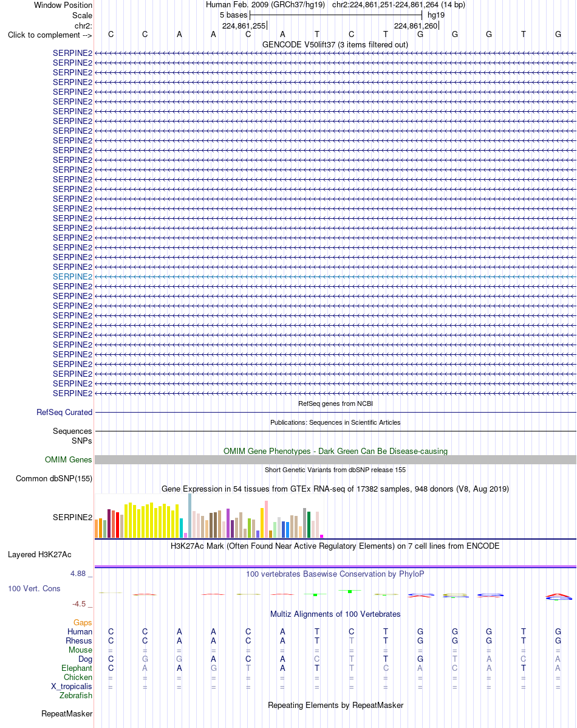577x728 pixels.
Task: Open 'Repeating Elements by RepeatMasker' track title
Action: point(335,706)
